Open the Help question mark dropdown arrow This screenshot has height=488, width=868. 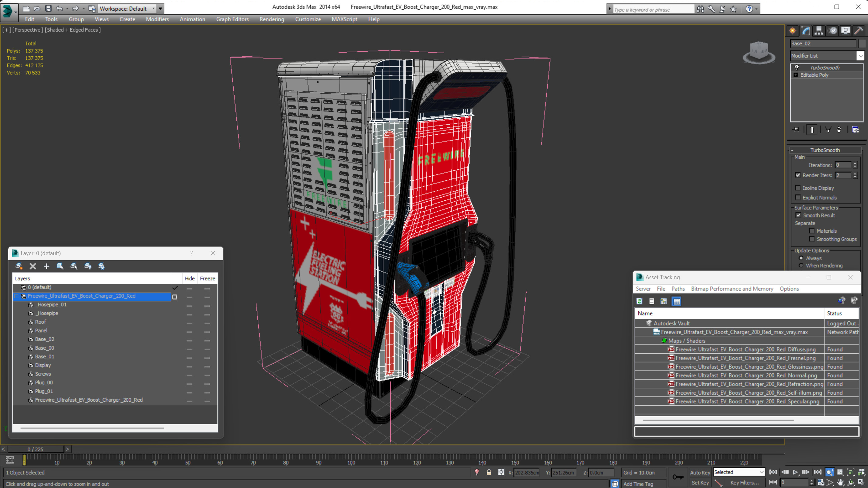tap(756, 9)
